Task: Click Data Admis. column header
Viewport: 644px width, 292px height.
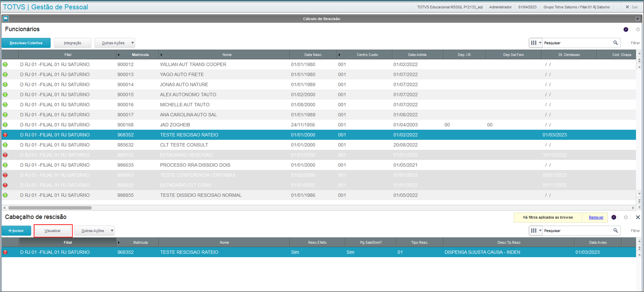Action: click(x=417, y=55)
